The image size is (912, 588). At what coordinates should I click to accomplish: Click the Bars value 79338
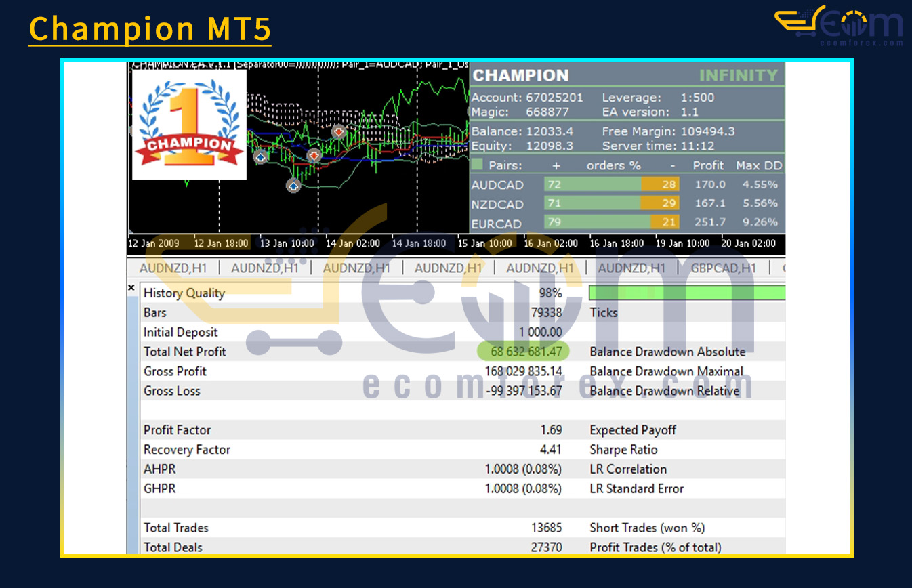point(546,312)
